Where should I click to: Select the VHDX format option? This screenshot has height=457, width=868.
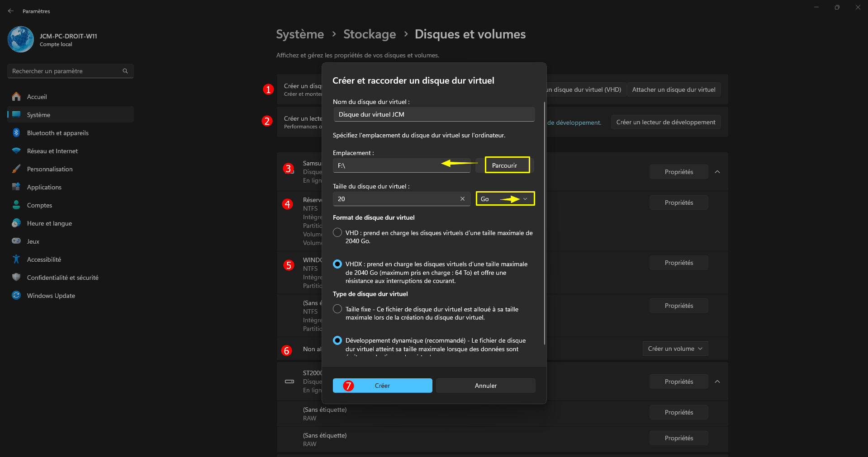[337, 264]
